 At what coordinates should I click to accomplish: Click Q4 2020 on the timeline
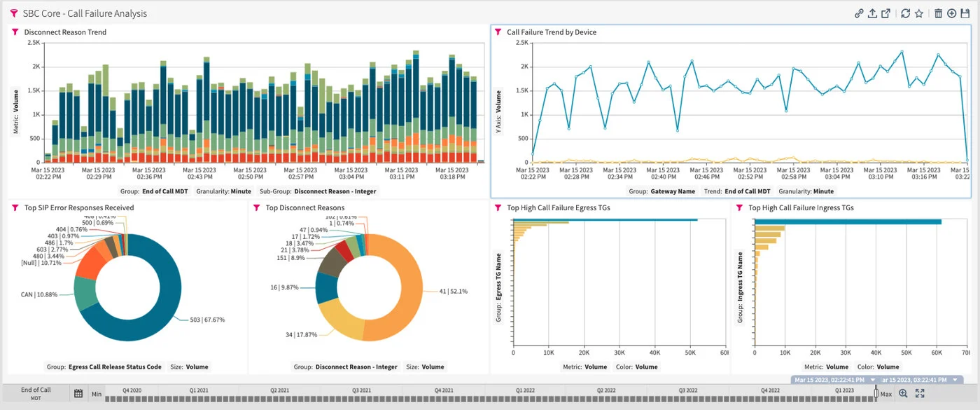132,390
